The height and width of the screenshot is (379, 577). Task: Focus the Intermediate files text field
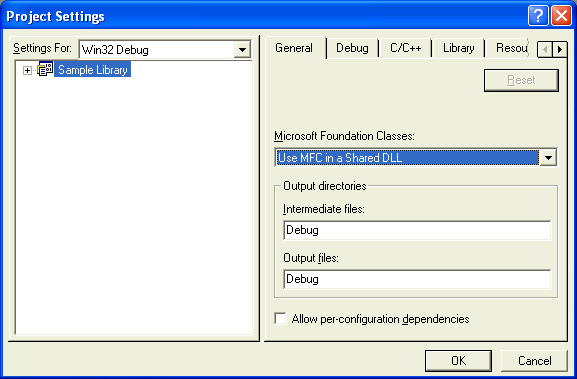click(x=417, y=230)
